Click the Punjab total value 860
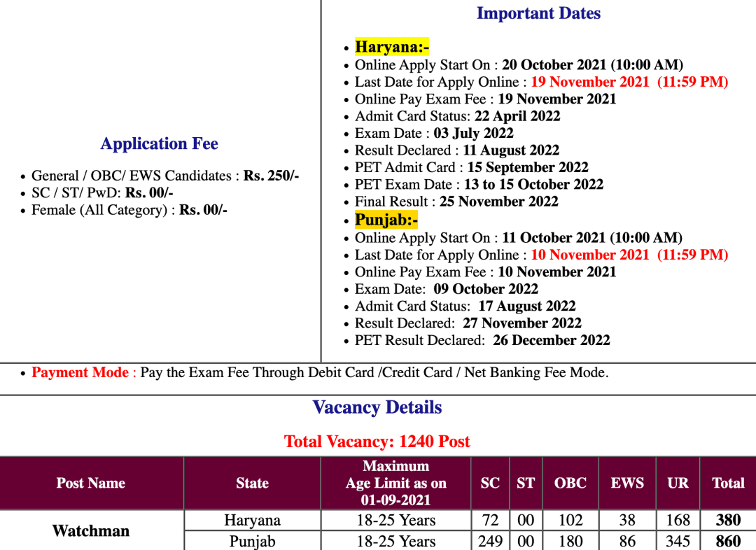 point(728,541)
